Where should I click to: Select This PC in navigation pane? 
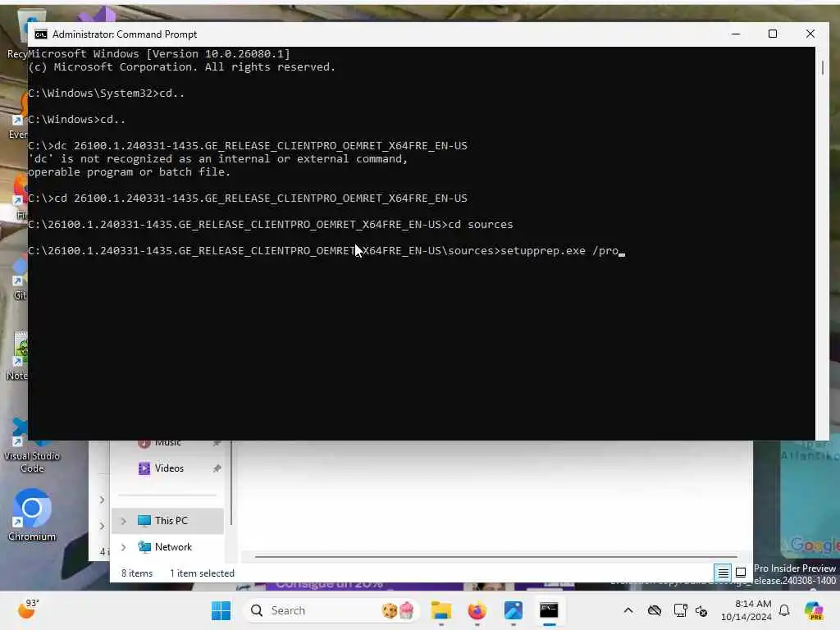pos(167,521)
